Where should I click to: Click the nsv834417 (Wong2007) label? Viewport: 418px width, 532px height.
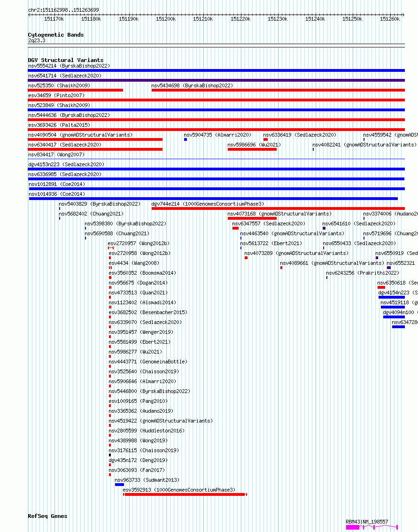[56, 154]
